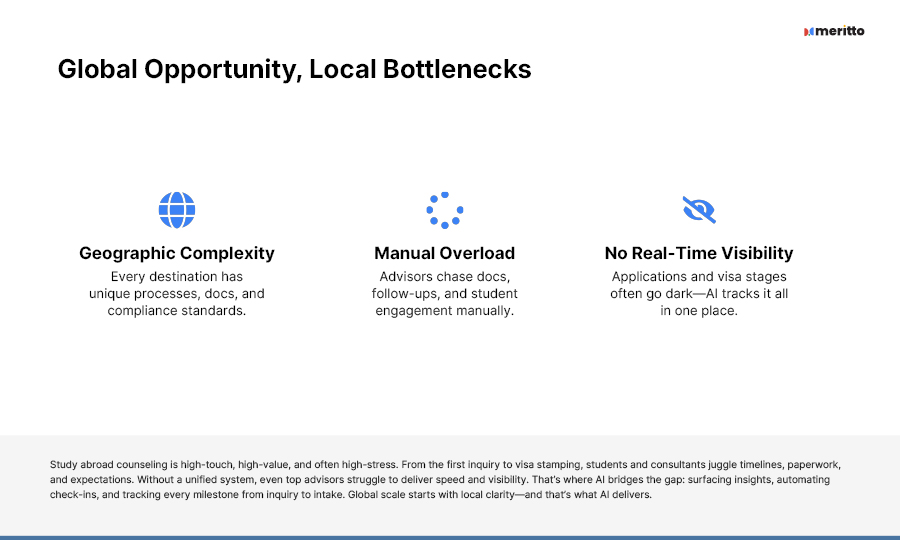
Task: Click the blue globe icon
Action: point(177,210)
